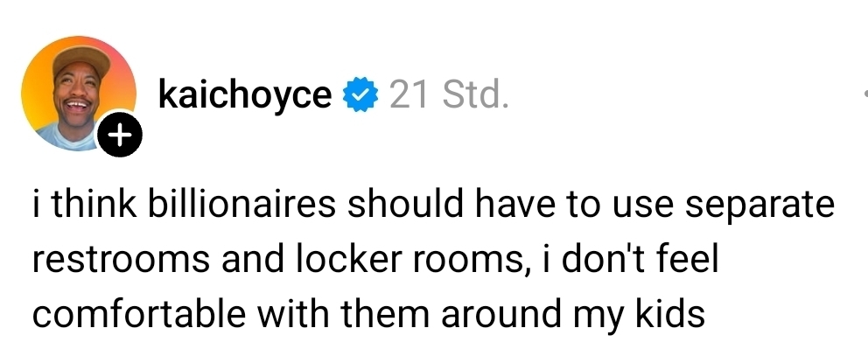868x363 pixels.
Task: Click the smiling face in the avatar
Action: tap(73, 92)
